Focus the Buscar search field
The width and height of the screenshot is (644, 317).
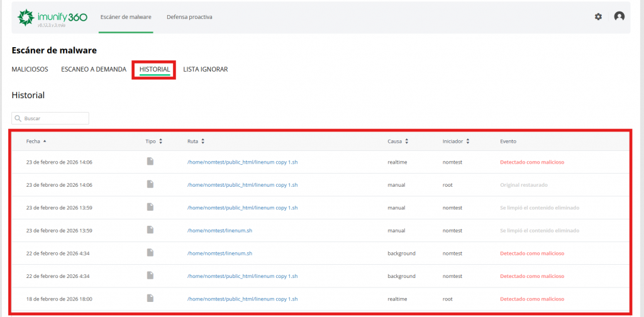click(x=54, y=118)
